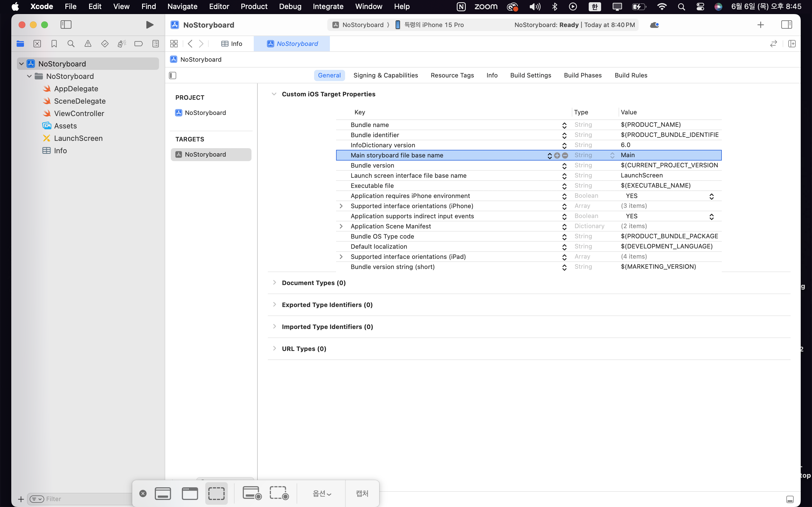
Task: Open the Product menu
Action: pyautogui.click(x=254, y=6)
